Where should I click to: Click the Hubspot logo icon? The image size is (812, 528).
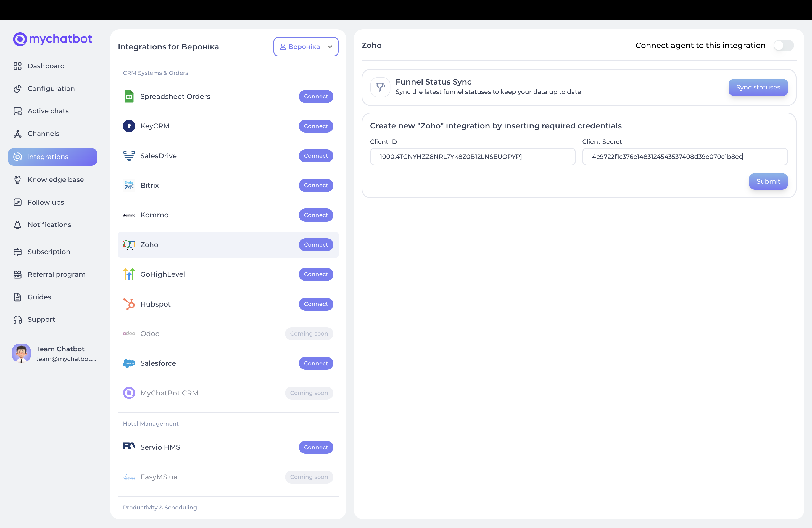click(x=129, y=304)
